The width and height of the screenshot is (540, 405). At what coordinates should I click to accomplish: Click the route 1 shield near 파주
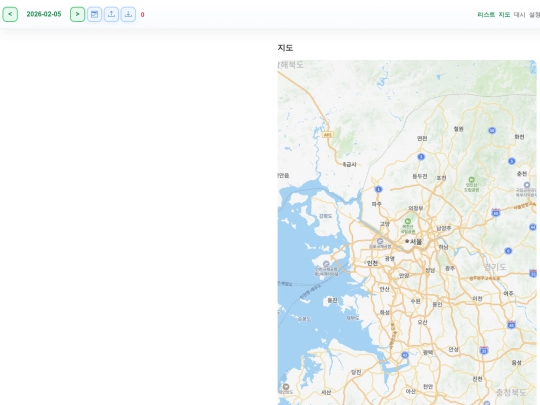click(378, 189)
